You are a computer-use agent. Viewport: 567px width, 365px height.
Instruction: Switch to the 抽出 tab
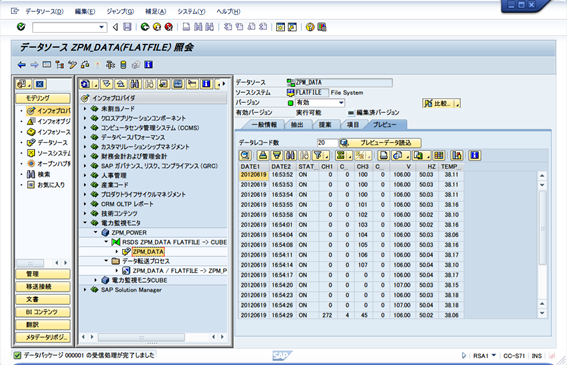click(x=297, y=125)
